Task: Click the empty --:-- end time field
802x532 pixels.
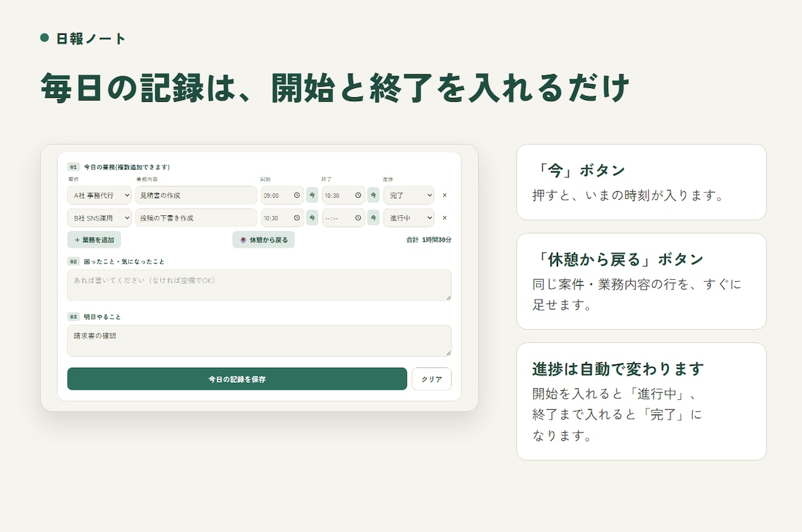Action: (x=343, y=218)
